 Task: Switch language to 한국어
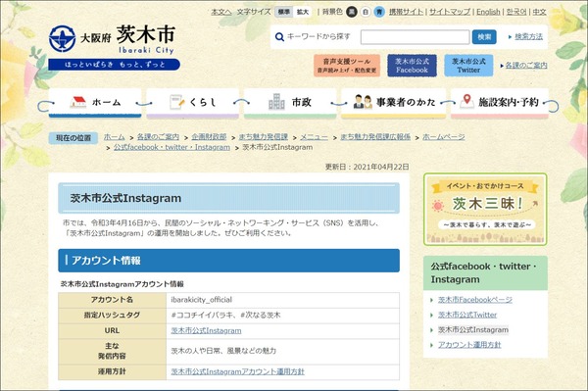[516, 12]
